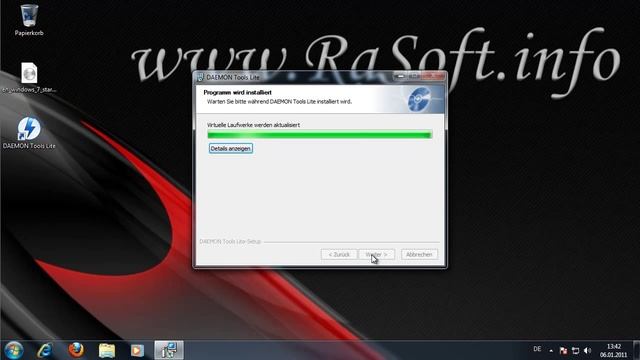Open the network tray icon
The image size is (640, 360).
576,351
